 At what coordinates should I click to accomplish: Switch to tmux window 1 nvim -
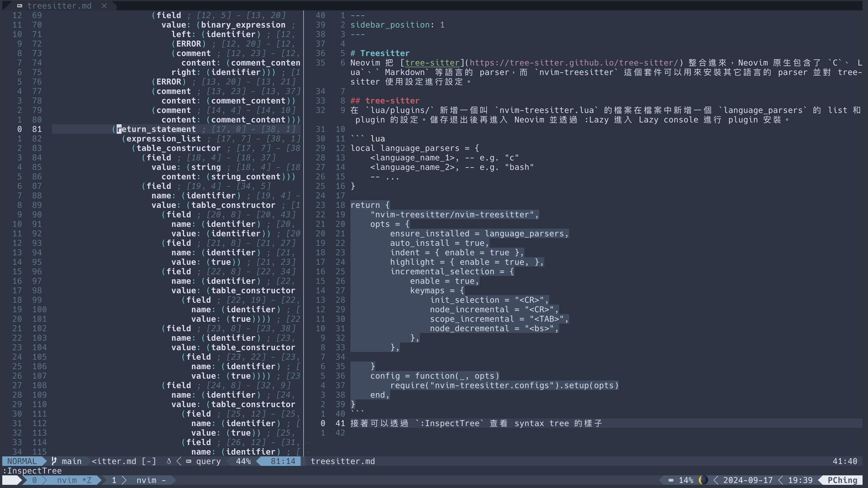tap(139, 480)
